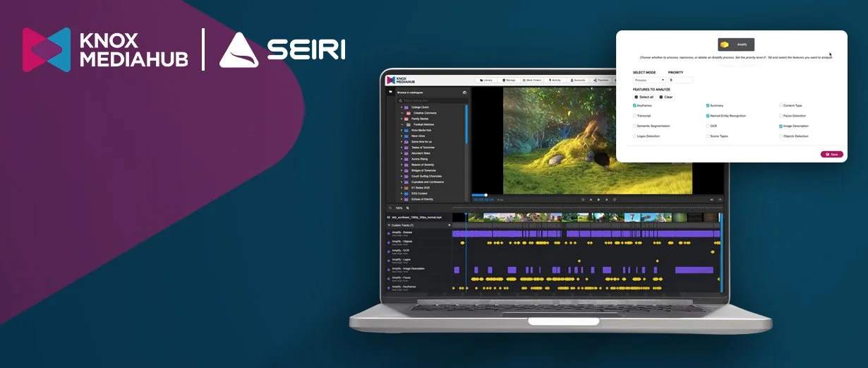
Task: Expand the College Clutch folder
Action: (402, 107)
